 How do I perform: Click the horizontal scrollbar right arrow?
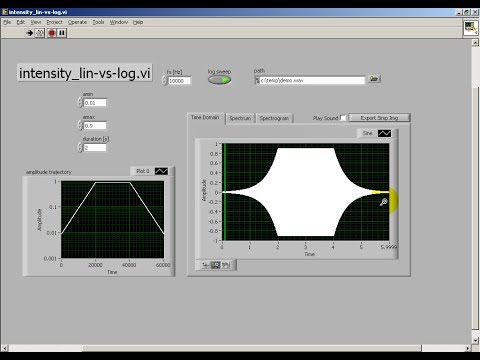(x=468, y=348)
